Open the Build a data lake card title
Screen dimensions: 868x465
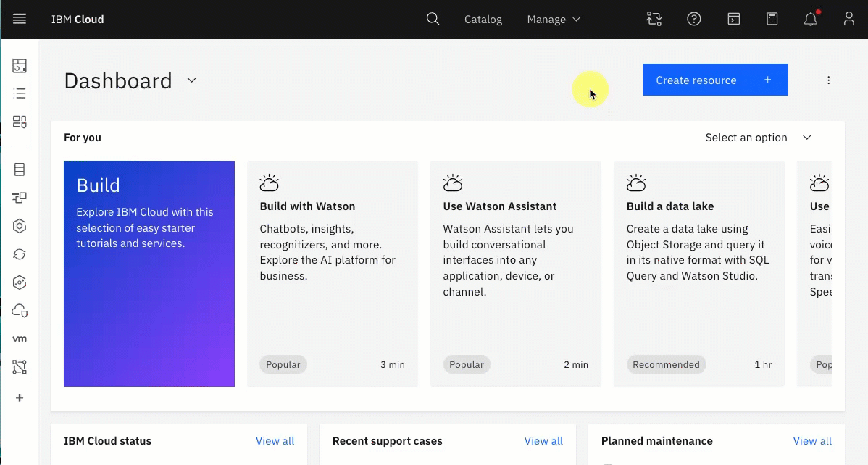[x=669, y=206]
